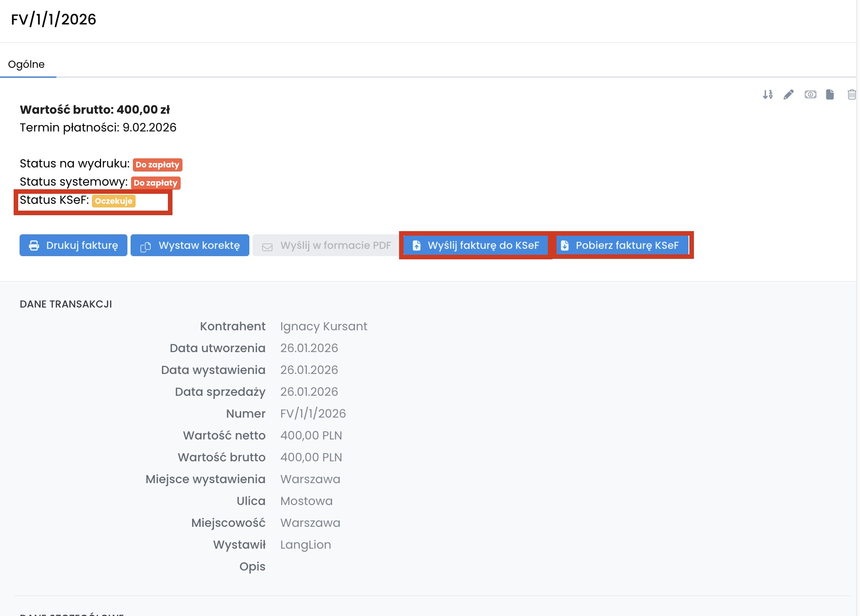Click the FV/1/1/2026 page title
The image size is (860, 616).
click(x=54, y=19)
